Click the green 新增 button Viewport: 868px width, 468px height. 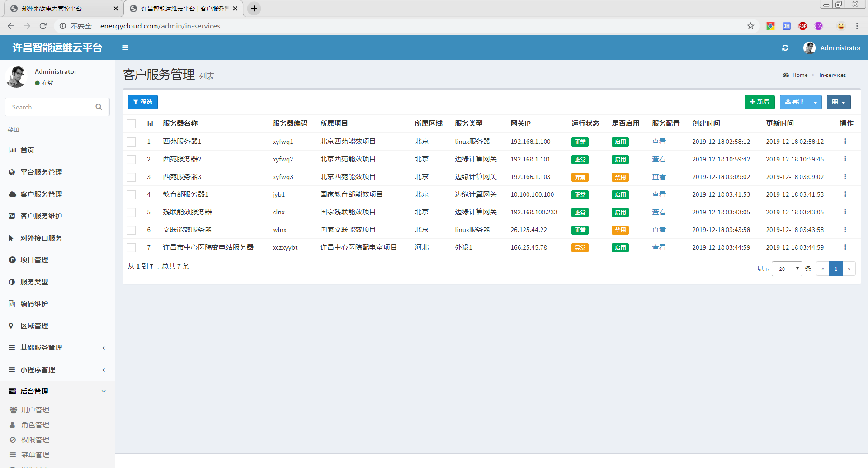pos(759,102)
